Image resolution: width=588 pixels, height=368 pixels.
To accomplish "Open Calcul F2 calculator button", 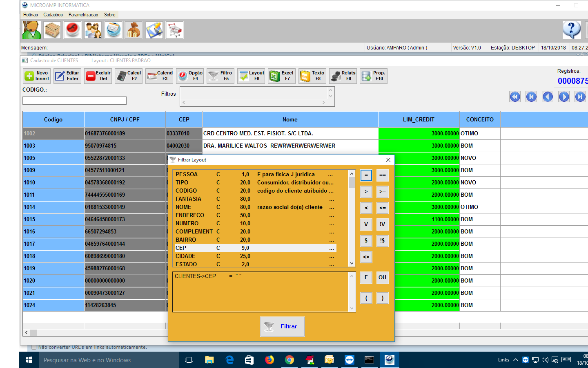I will [129, 76].
